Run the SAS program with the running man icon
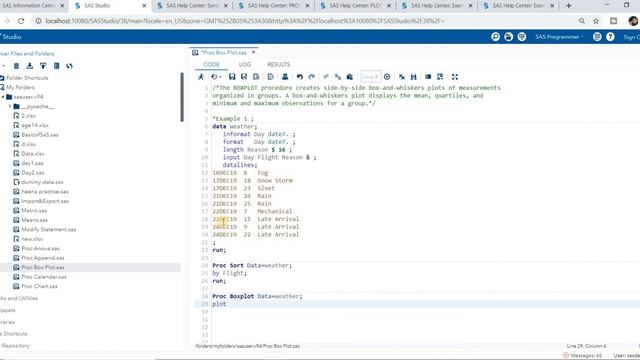 point(201,77)
